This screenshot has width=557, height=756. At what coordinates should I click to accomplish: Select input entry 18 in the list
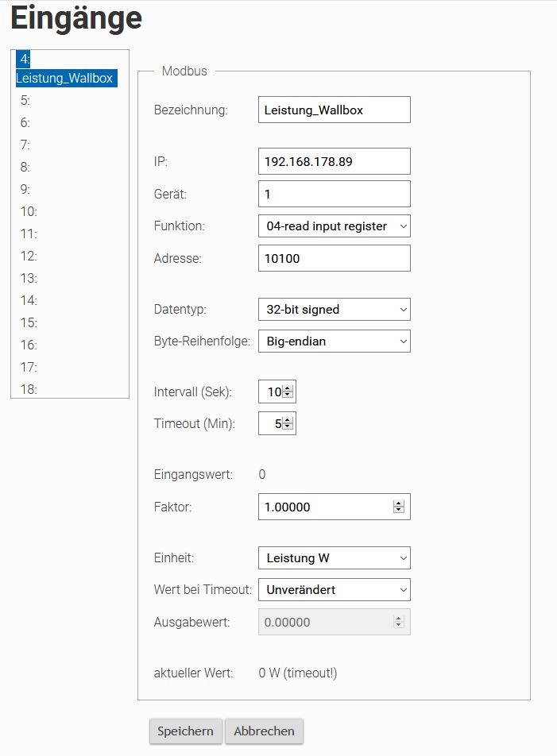(29, 389)
